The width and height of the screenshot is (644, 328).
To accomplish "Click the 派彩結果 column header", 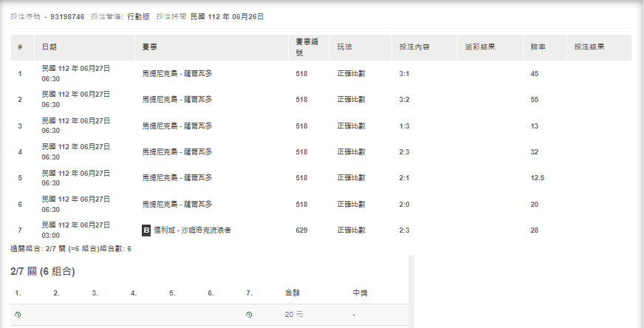I will pyautogui.click(x=479, y=47).
